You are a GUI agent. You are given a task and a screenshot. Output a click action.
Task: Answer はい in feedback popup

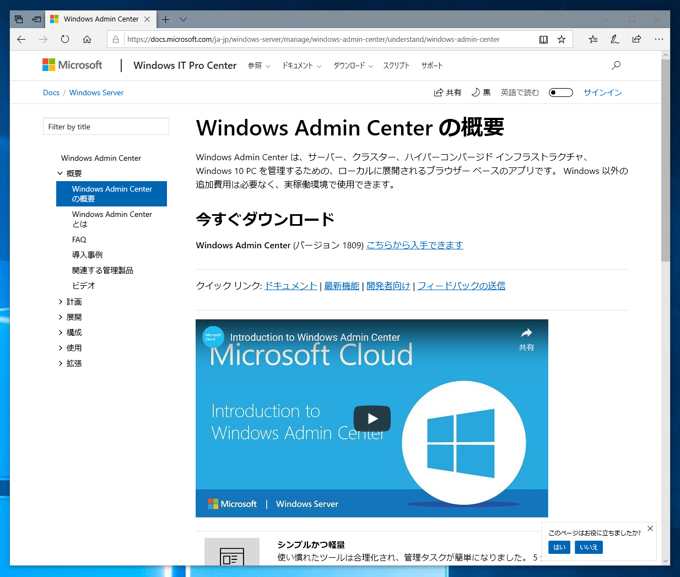(559, 547)
